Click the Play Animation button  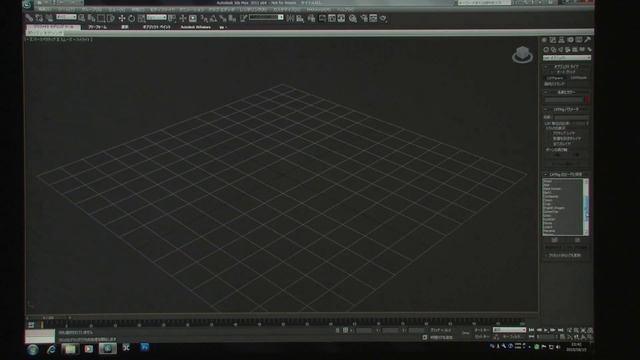pos(546,330)
